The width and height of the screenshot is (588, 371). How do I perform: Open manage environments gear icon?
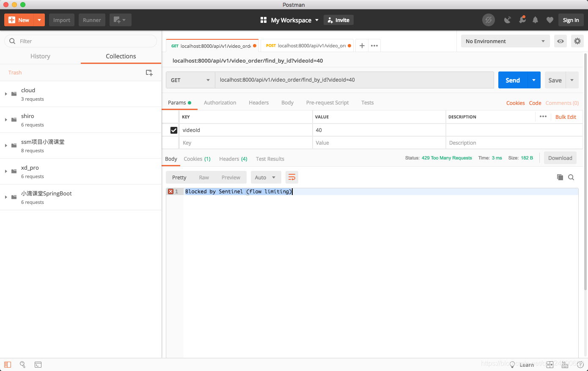point(577,41)
